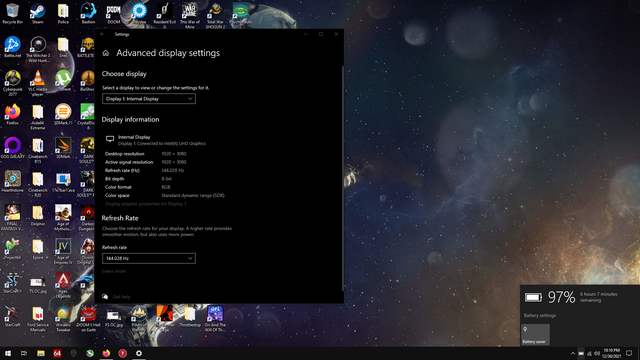Viewport: 640px width, 360px height.
Task: Click the Settings window vertical scrollbar
Action: (x=343, y=178)
